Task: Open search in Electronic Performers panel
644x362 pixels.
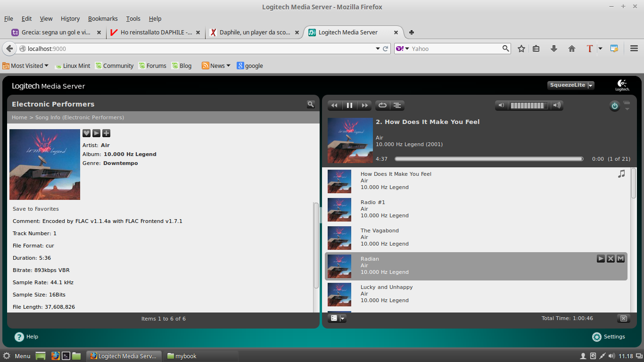Action: pyautogui.click(x=311, y=104)
